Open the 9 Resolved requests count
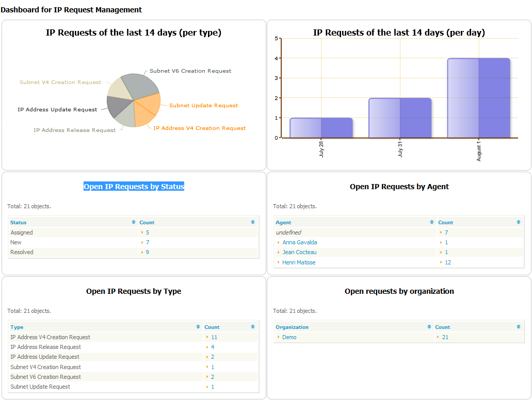532x400 pixels. click(x=148, y=253)
